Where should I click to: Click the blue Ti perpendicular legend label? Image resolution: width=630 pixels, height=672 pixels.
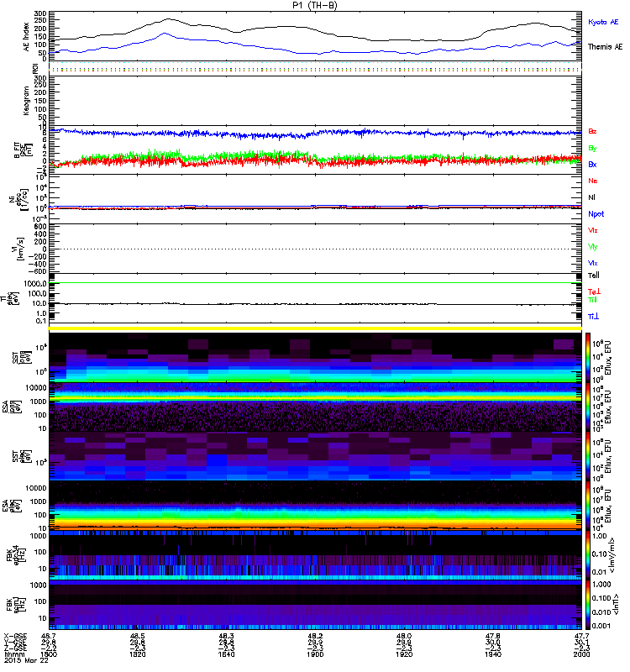(x=593, y=317)
